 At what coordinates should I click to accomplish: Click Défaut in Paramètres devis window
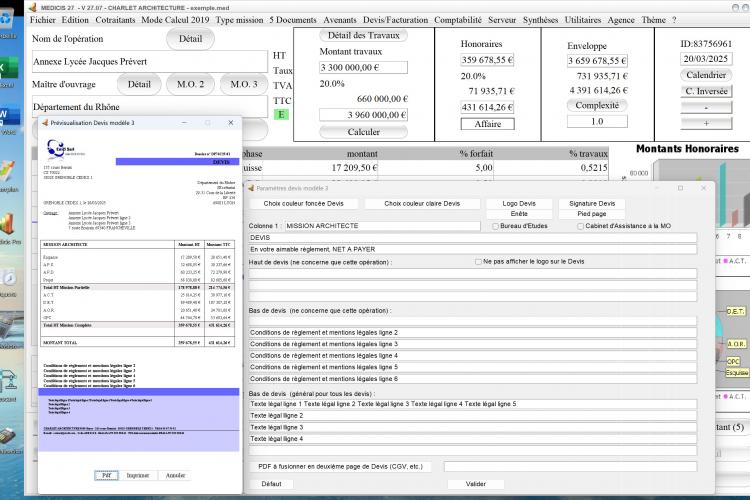click(x=271, y=484)
